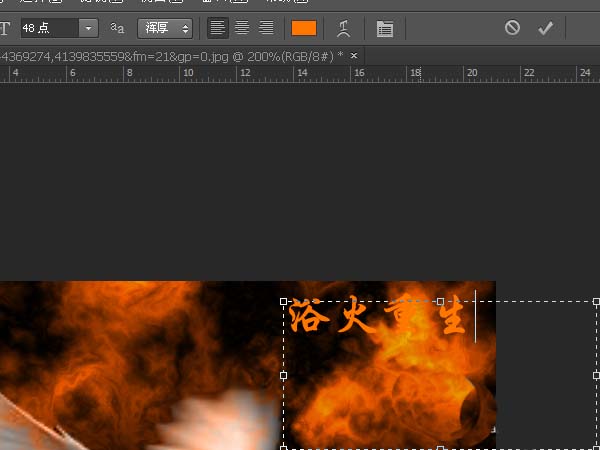Image resolution: width=600 pixels, height=450 pixels.
Task: Select center align text option
Action: pyautogui.click(x=242, y=28)
